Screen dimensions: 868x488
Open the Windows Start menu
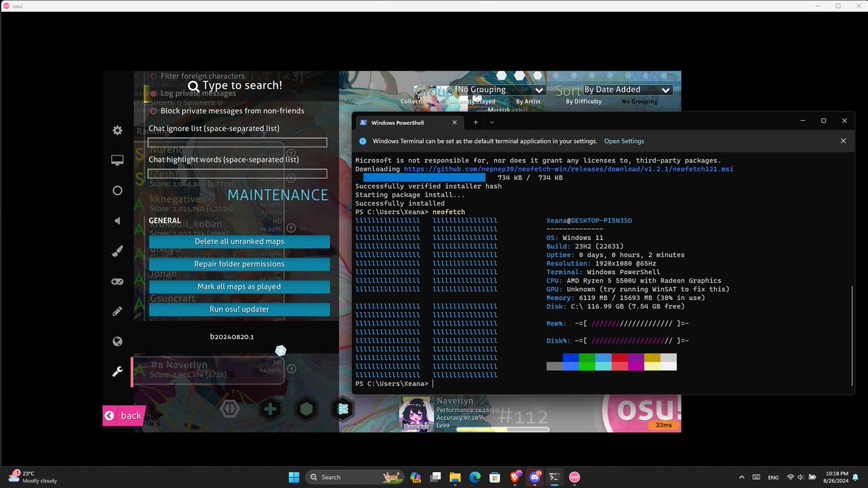pyautogui.click(x=294, y=477)
